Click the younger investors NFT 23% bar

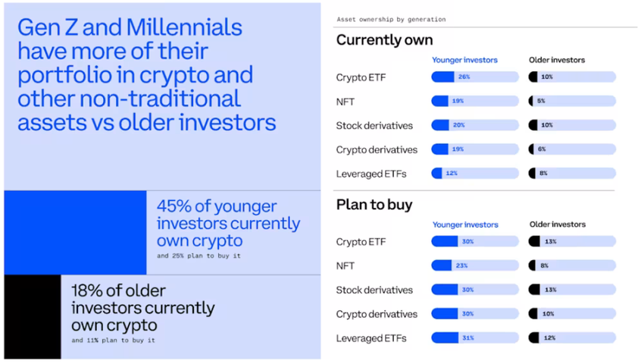pos(474,265)
